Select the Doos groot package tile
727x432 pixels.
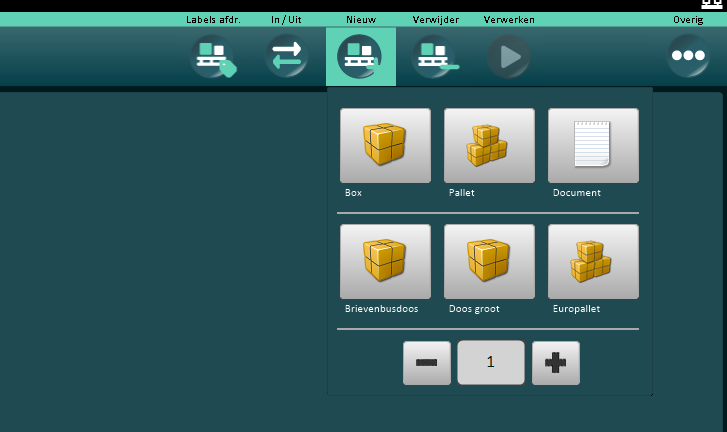[x=489, y=262]
